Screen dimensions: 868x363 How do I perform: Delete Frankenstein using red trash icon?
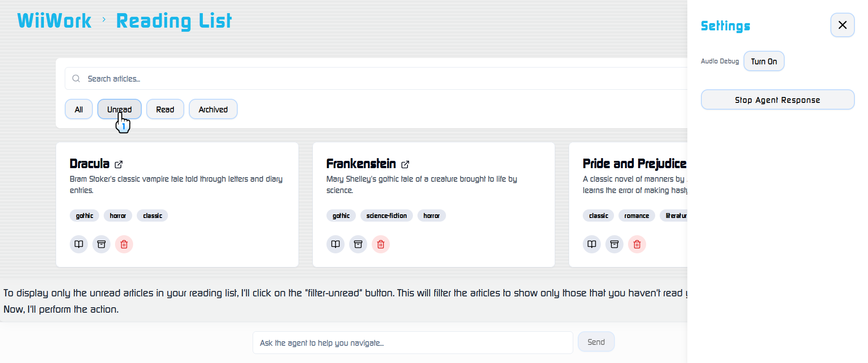coord(381,244)
